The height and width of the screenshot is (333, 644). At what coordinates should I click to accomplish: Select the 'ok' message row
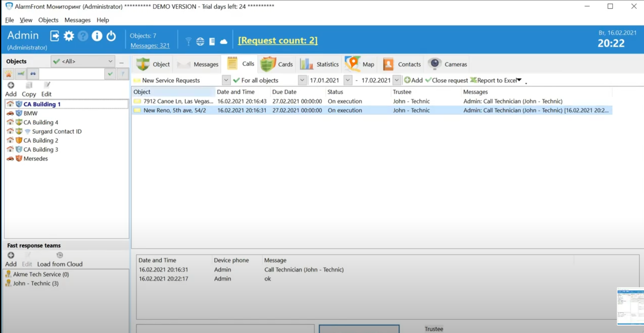click(x=355, y=279)
